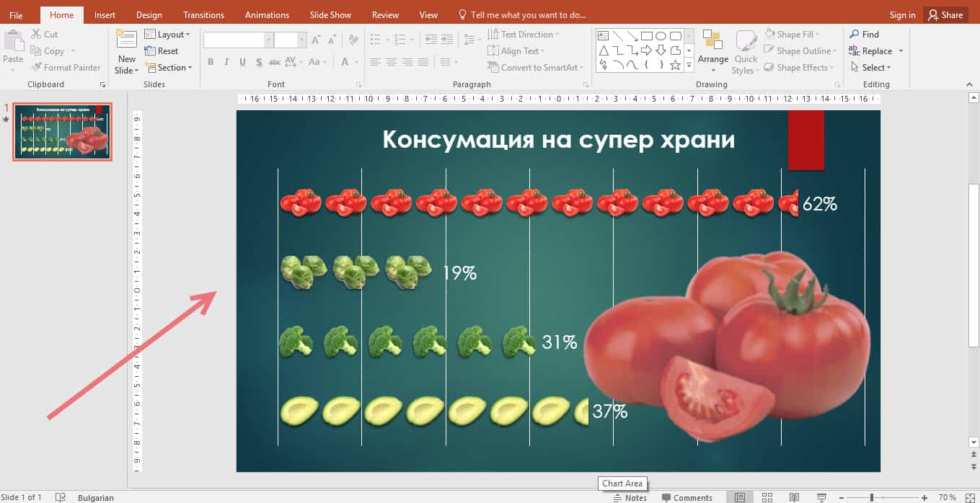
Task: Select slide 1 thumbnail
Action: click(63, 131)
